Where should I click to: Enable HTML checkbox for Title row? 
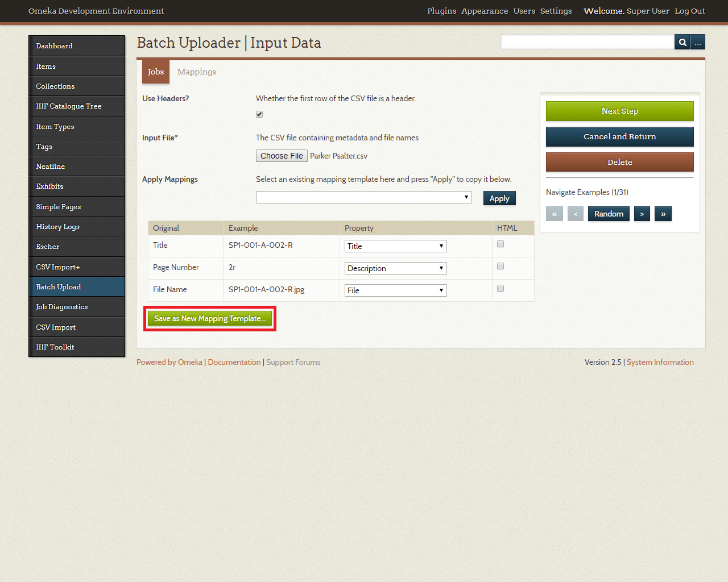[500, 244]
